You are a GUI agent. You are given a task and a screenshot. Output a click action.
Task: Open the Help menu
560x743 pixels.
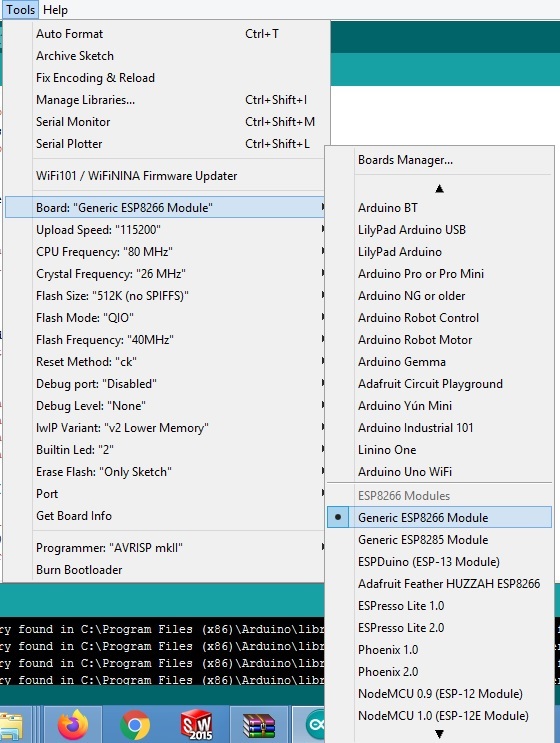click(x=55, y=9)
